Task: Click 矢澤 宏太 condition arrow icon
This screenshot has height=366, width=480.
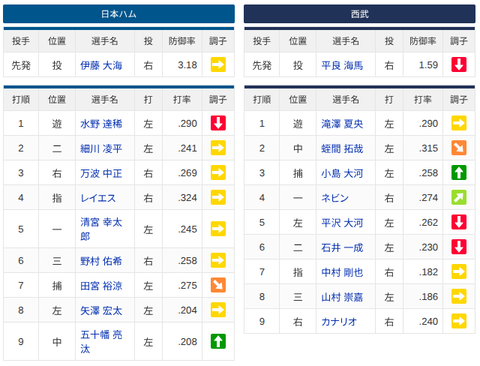Action: pyautogui.click(x=218, y=310)
